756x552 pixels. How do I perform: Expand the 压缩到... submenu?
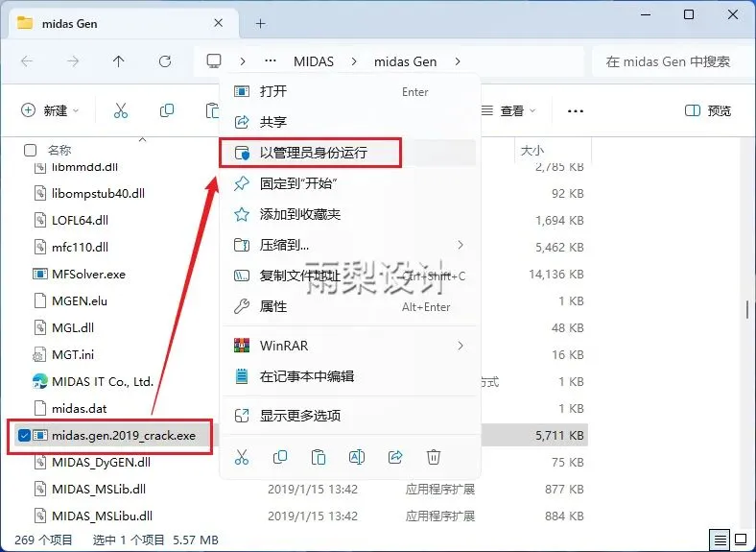tap(461, 245)
